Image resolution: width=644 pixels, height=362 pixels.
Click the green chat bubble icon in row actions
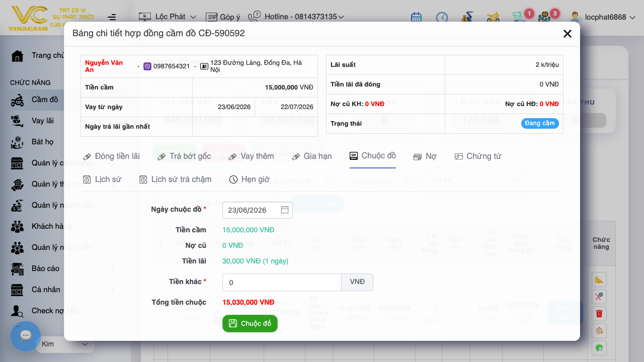599,348
